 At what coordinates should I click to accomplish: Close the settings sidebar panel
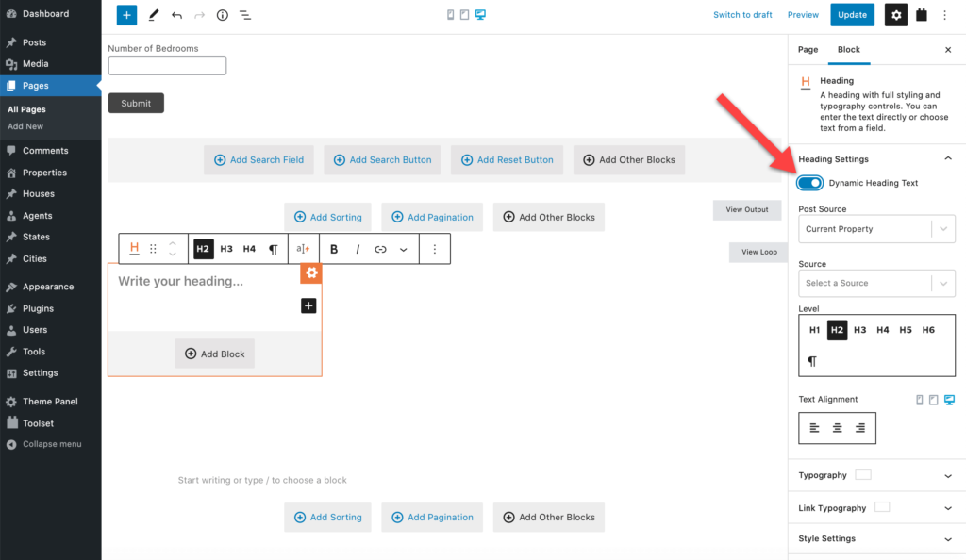pos(948,49)
